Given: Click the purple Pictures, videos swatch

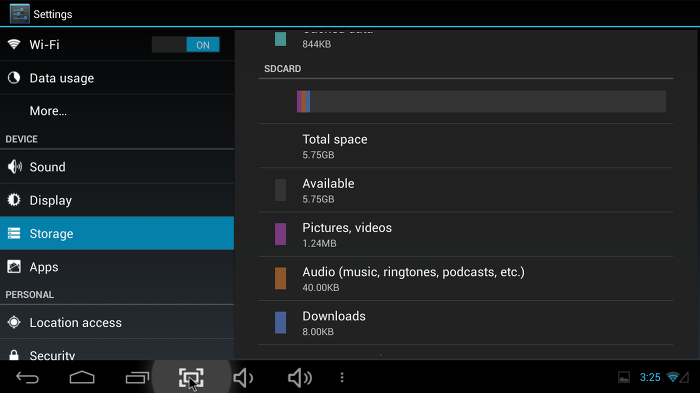Looking at the screenshot, I should click(280, 234).
